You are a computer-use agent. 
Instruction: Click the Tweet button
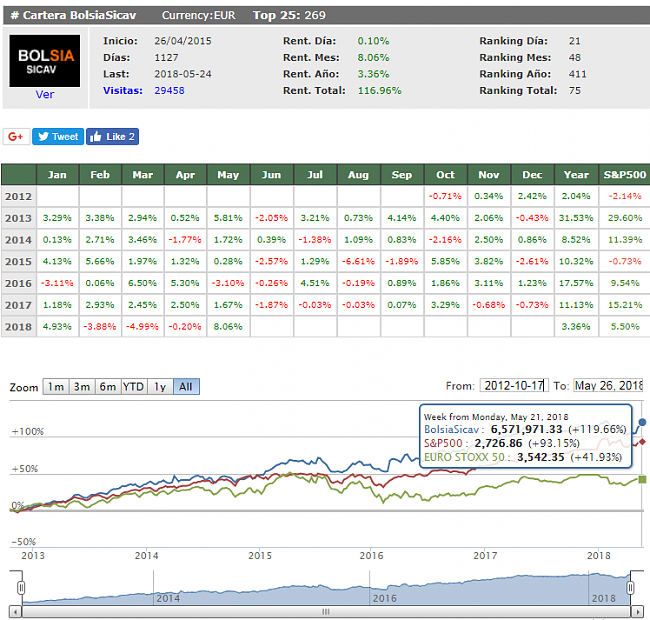pos(57,137)
